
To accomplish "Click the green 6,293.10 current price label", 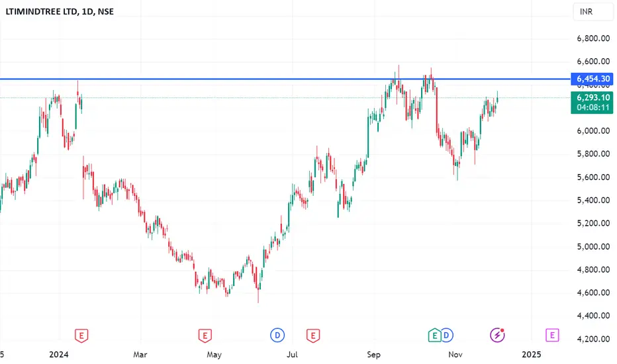I will coord(593,103).
